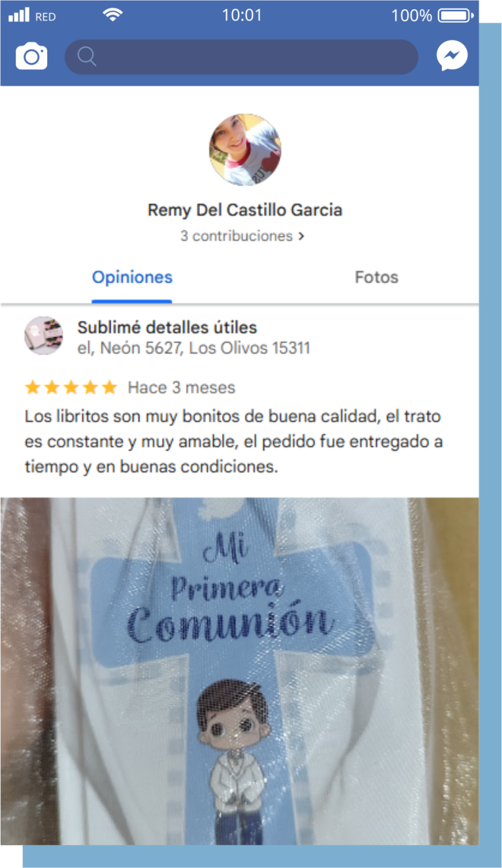This screenshot has height=868, width=502.
Task: Check the Wi-Fi status icon
Action: coord(113,15)
